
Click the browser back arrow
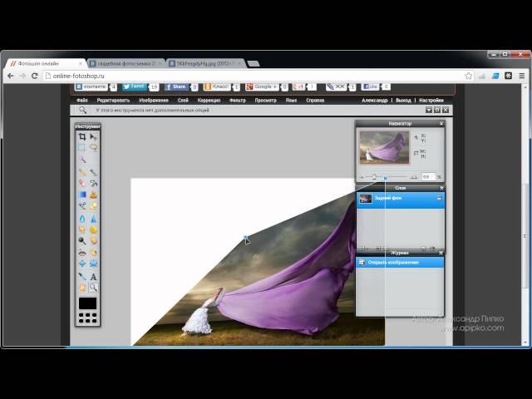pos(11,76)
